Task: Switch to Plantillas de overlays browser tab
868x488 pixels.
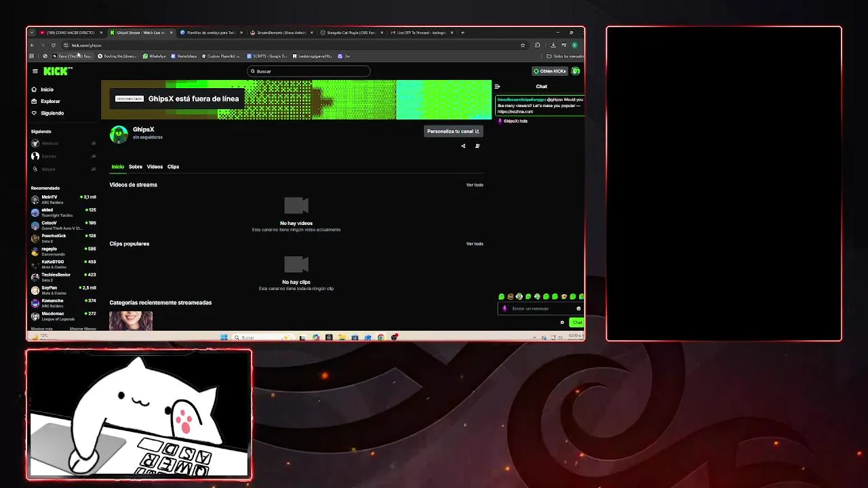Action: pos(210,33)
